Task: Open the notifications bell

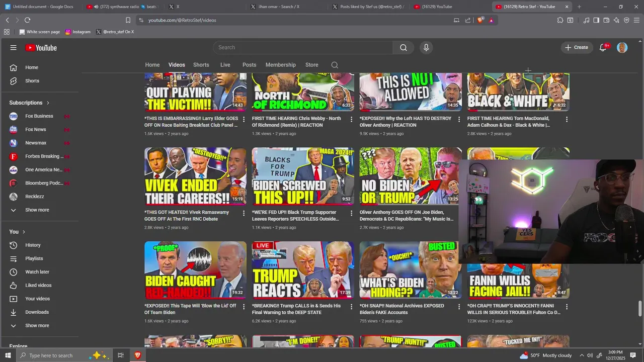Action: (603, 47)
